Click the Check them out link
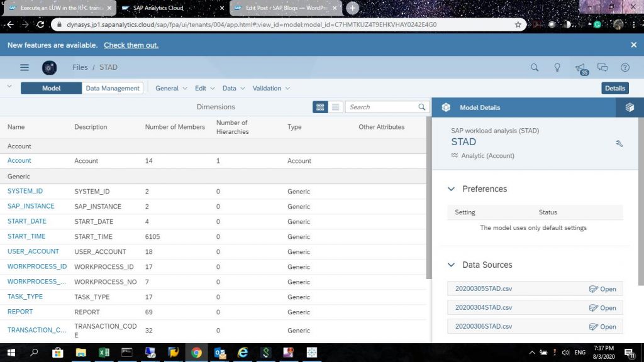The width and height of the screenshot is (644, 362). 131,45
